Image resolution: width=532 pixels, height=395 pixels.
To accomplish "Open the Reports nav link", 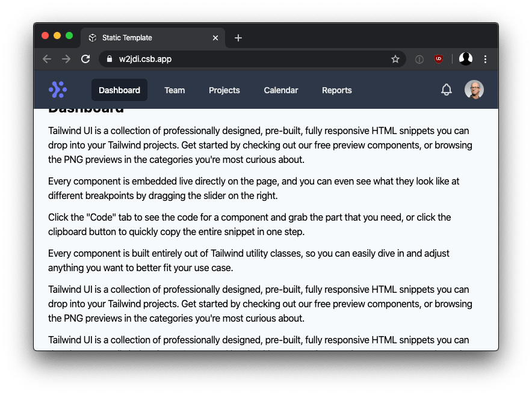I will pyautogui.click(x=336, y=90).
